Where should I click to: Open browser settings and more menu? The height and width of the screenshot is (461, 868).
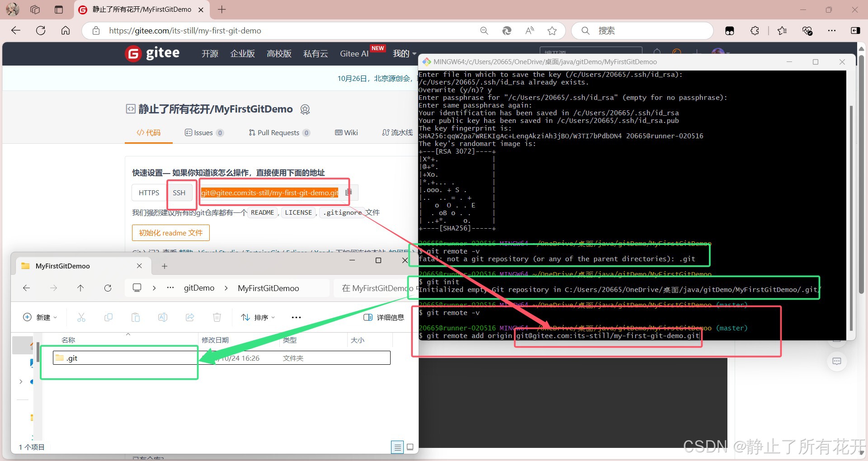832,31
